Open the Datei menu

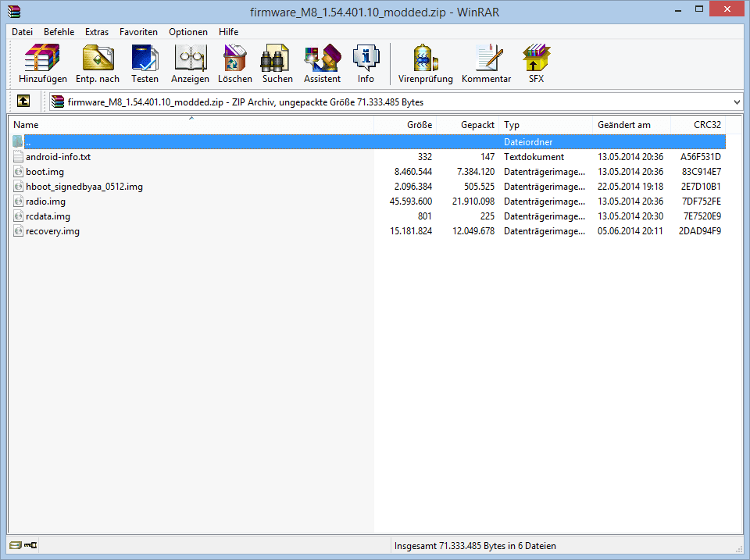[23, 31]
